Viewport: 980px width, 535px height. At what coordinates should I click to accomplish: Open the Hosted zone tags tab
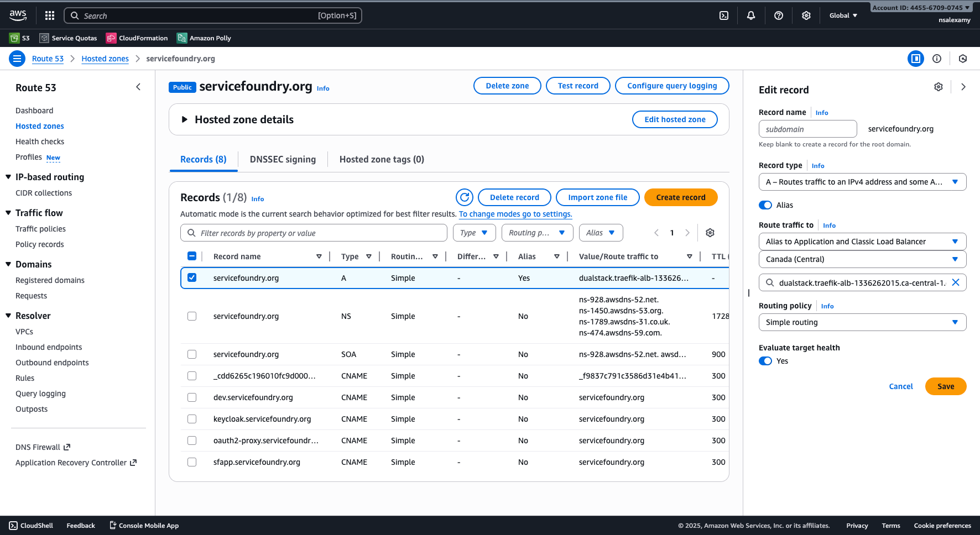[382, 159]
